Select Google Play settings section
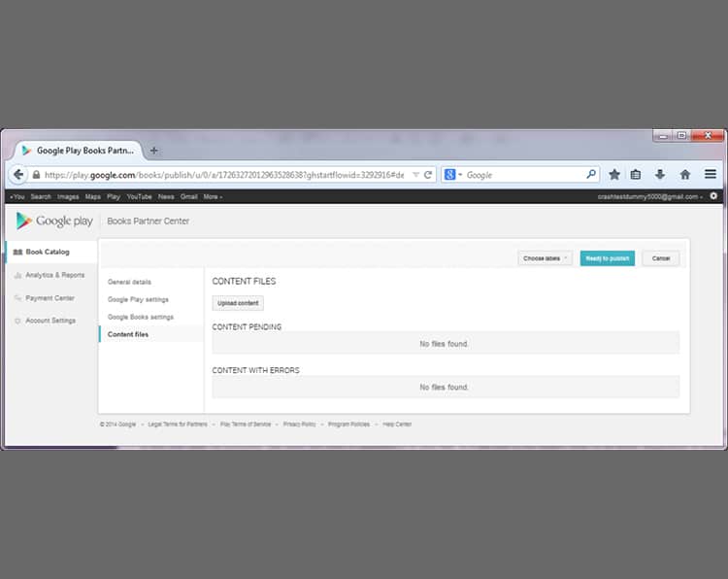Screen dimensions: 728x579 [x=138, y=300]
